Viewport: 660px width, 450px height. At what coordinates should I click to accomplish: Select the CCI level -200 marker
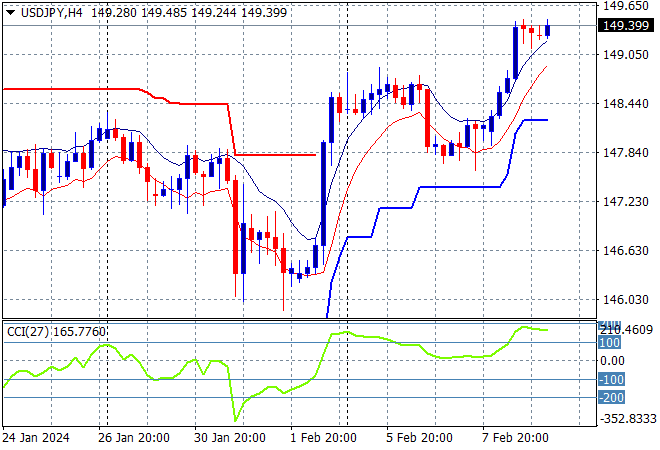tap(610, 397)
